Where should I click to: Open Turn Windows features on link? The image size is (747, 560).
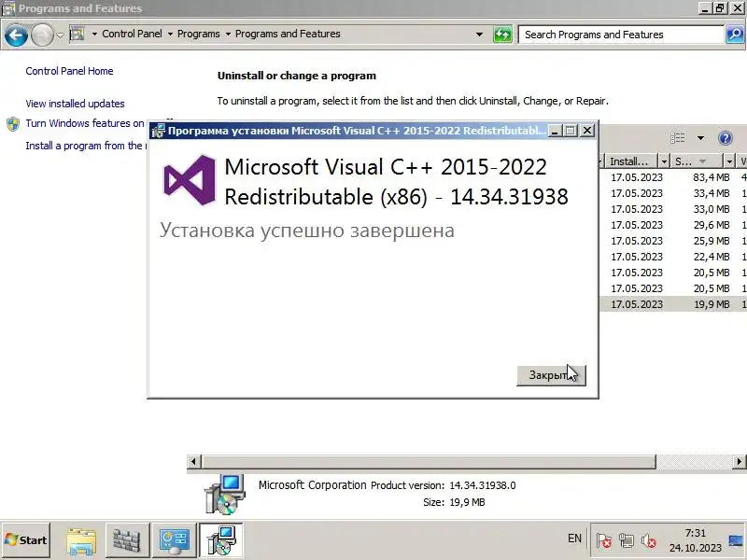[85, 123]
